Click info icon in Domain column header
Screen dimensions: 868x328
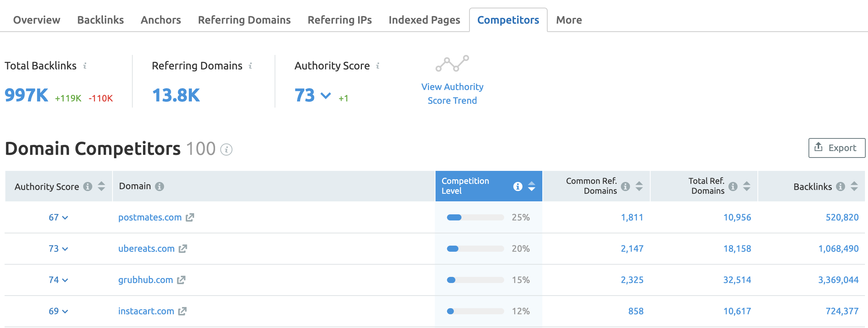159,187
